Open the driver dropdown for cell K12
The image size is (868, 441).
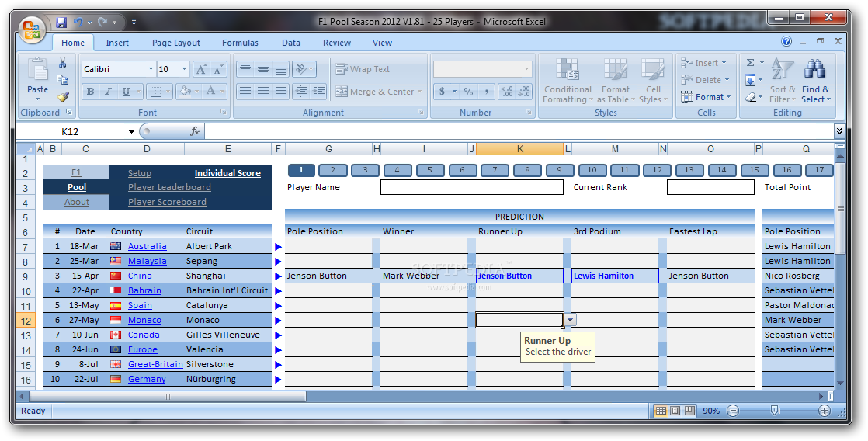pos(570,320)
